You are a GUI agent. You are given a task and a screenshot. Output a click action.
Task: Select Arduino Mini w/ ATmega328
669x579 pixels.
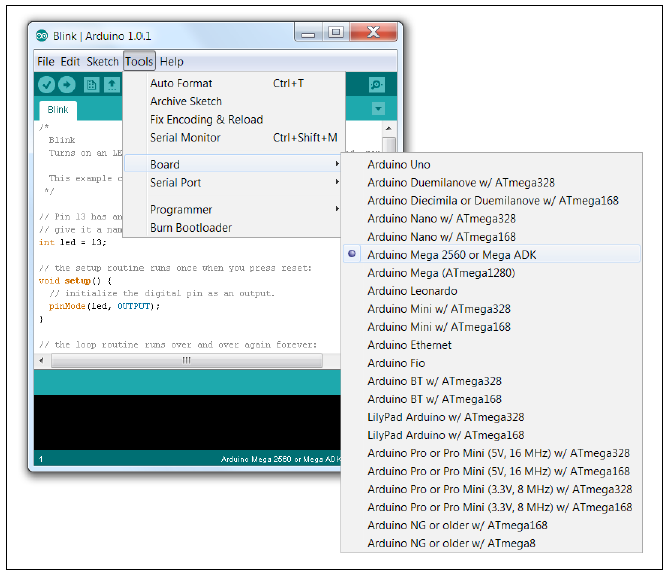tap(492, 309)
